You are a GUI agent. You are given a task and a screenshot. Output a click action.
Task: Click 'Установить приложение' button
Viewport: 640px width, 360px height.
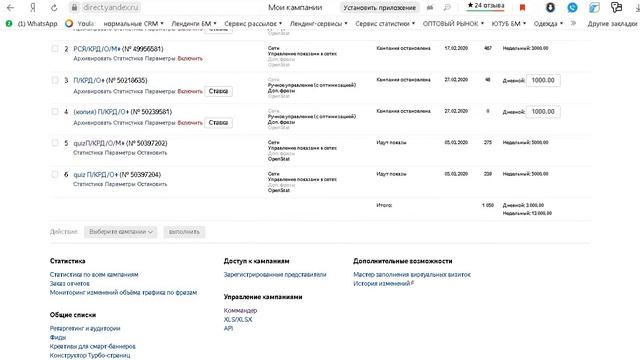380,7
